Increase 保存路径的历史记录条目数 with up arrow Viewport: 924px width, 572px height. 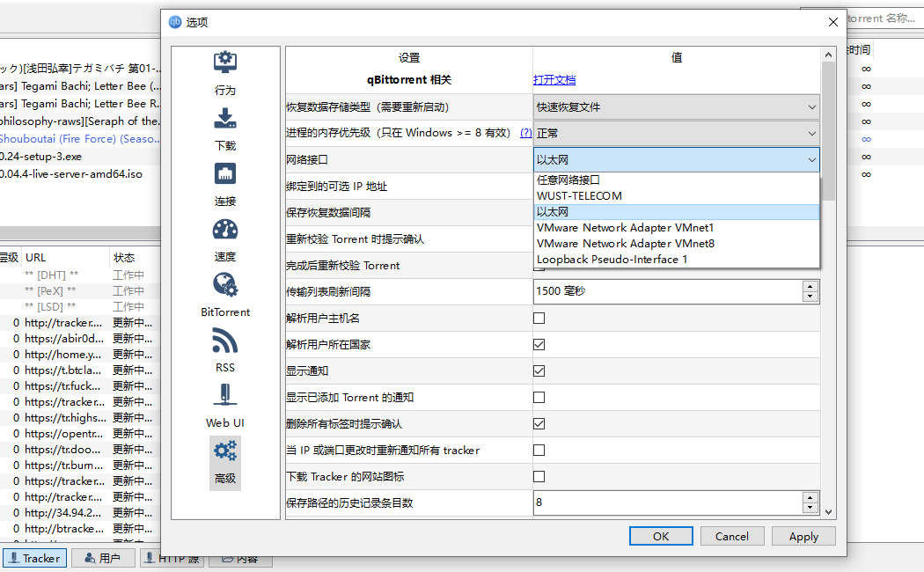(810, 497)
